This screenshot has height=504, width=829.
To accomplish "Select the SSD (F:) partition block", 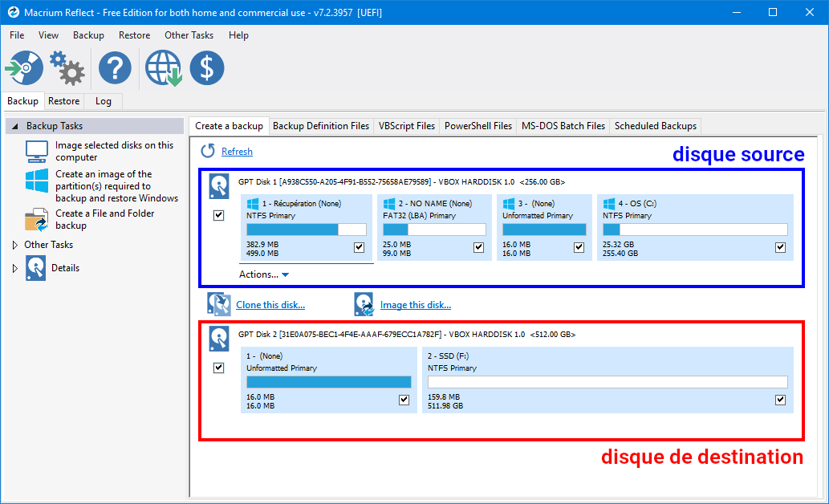I will coord(608,380).
